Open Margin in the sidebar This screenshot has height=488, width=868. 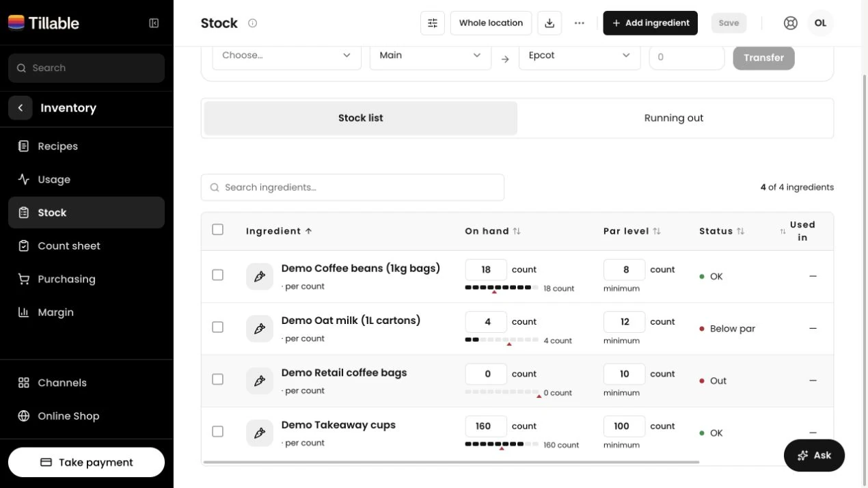pos(86,312)
